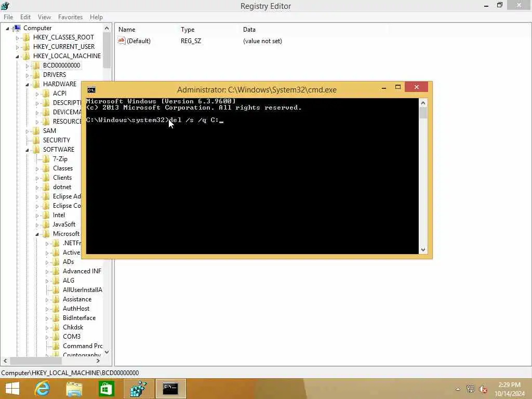Select the COM3 key
This screenshot has width=532, height=399.
pos(72,337)
